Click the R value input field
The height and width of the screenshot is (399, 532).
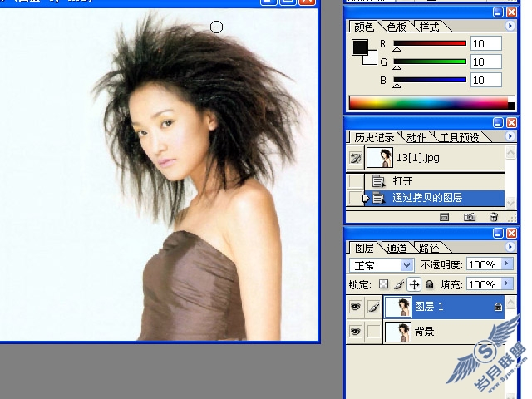click(x=485, y=44)
